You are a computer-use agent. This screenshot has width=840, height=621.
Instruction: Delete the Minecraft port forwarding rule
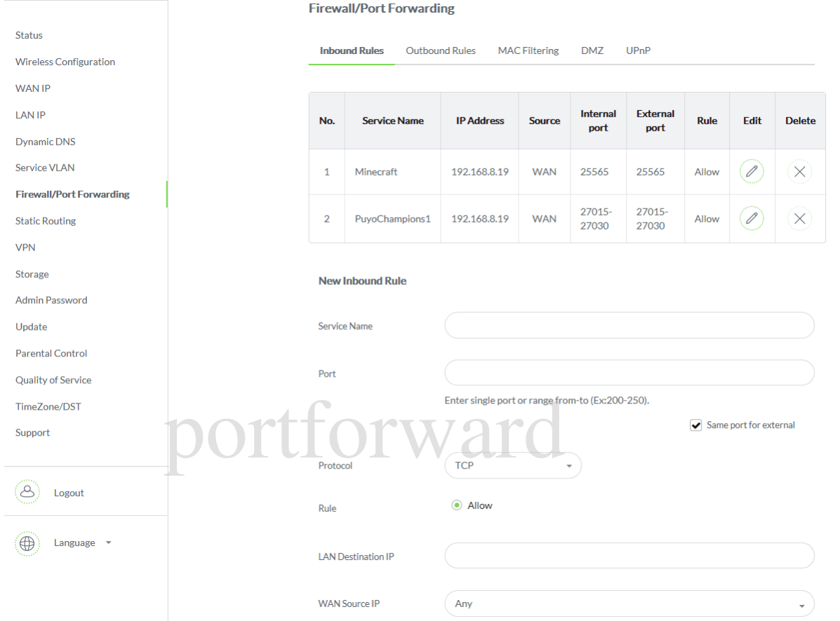tap(799, 171)
